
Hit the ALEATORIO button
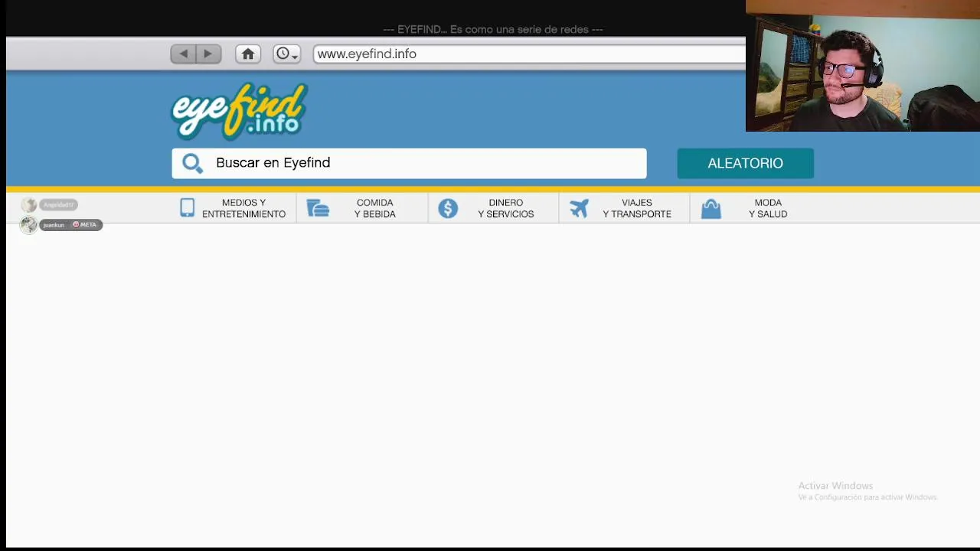[x=745, y=163]
